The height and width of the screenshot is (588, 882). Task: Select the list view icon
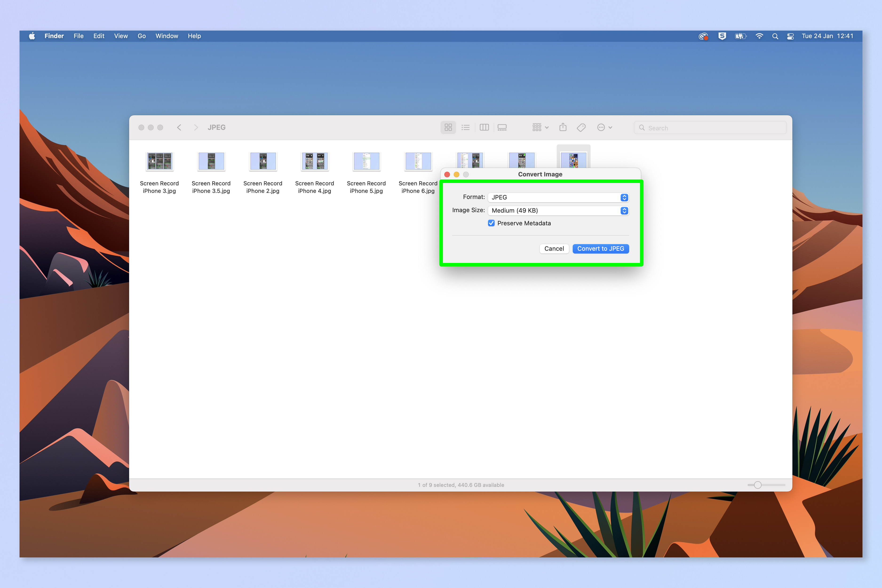(465, 127)
